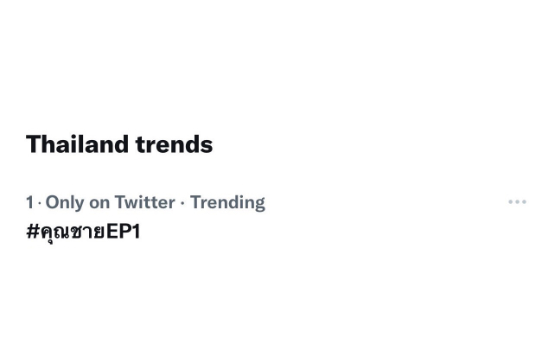Screen dimensions: 555x360
Task: View tweets for the number one Thailand trend
Action: pos(83,232)
